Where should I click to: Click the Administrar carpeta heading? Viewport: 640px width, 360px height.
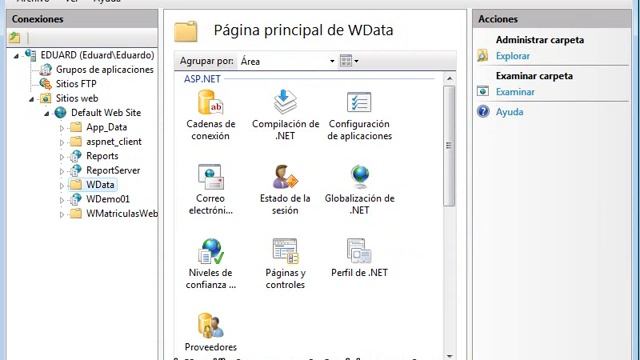pyautogui.click(x=540, y=40)
